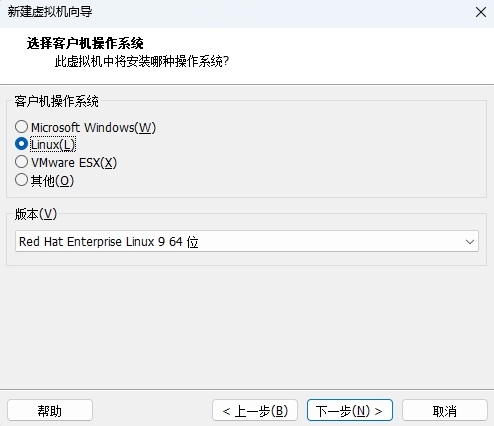
Task: Close the wizard with the X icon
Action: click(x=481, y=12)
